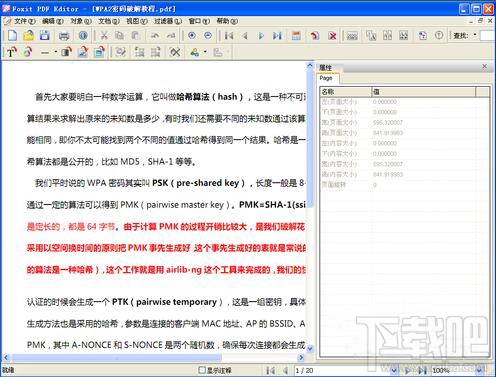Print the document
The height and width of the screenshot is (377, 496).
(64, 35)
